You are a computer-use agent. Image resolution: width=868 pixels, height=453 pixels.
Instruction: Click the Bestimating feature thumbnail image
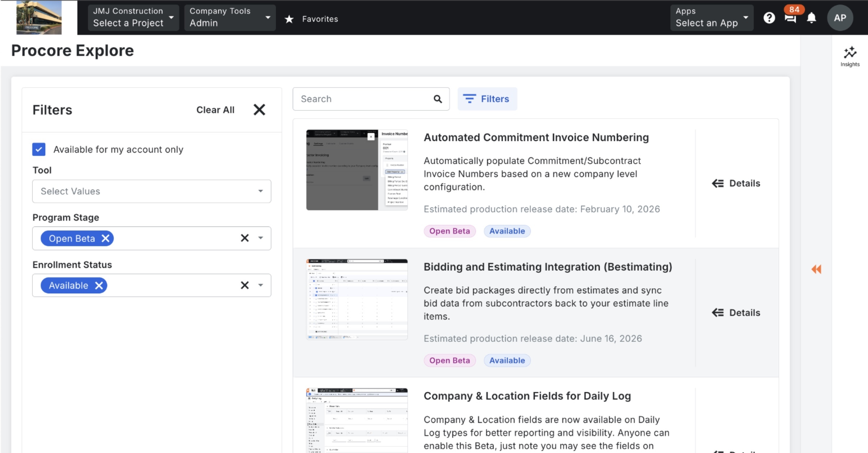(x=357, y=299)
